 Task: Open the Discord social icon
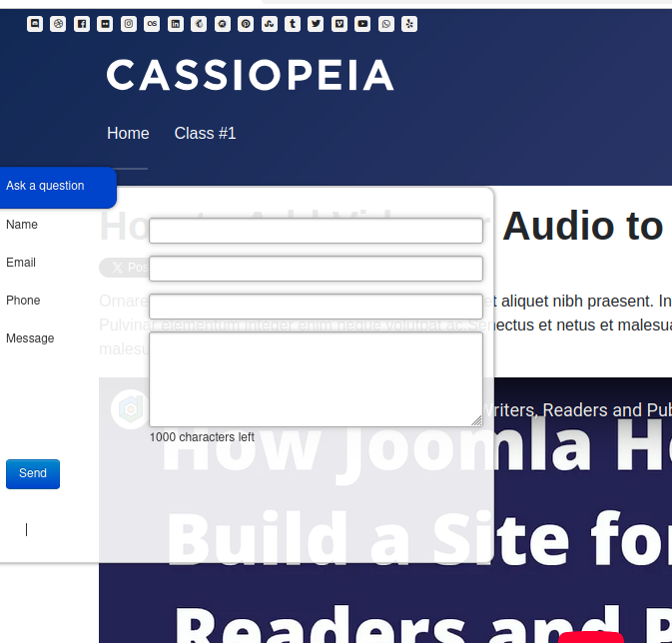(35, 24)
